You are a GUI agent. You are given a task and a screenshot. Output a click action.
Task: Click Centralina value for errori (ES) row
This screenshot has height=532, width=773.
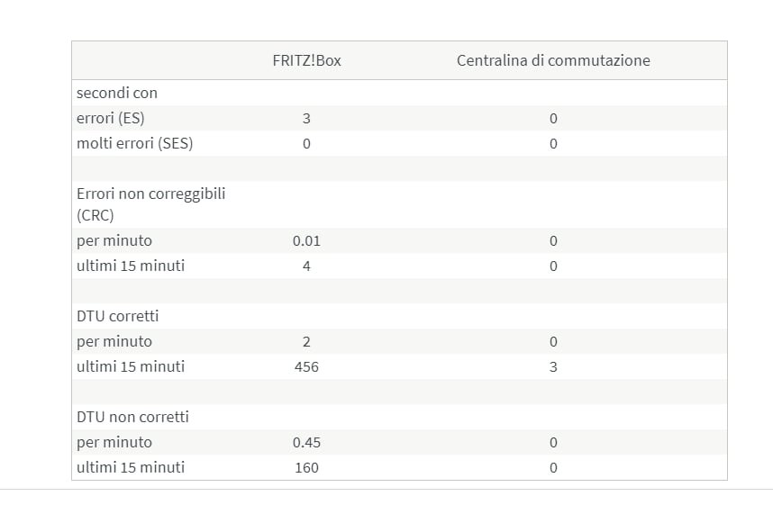point(553,118)
